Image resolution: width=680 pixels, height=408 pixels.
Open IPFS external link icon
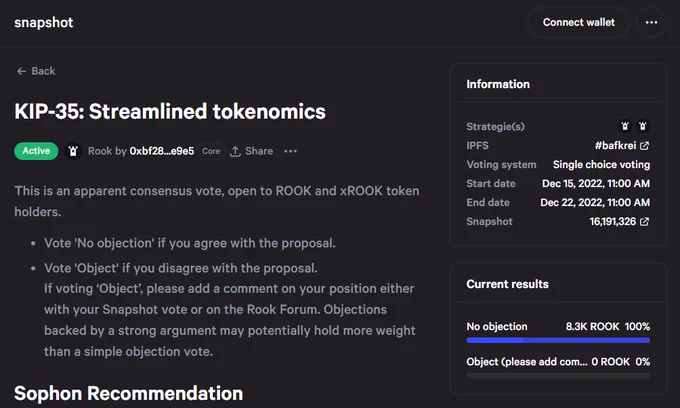[x=644, y=146]
